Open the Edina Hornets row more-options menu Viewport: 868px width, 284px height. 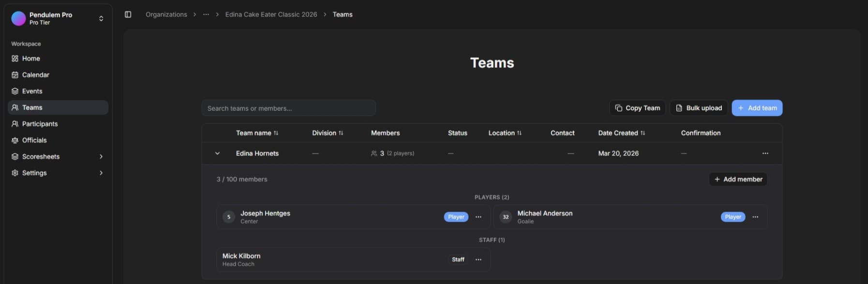[765, 153]
